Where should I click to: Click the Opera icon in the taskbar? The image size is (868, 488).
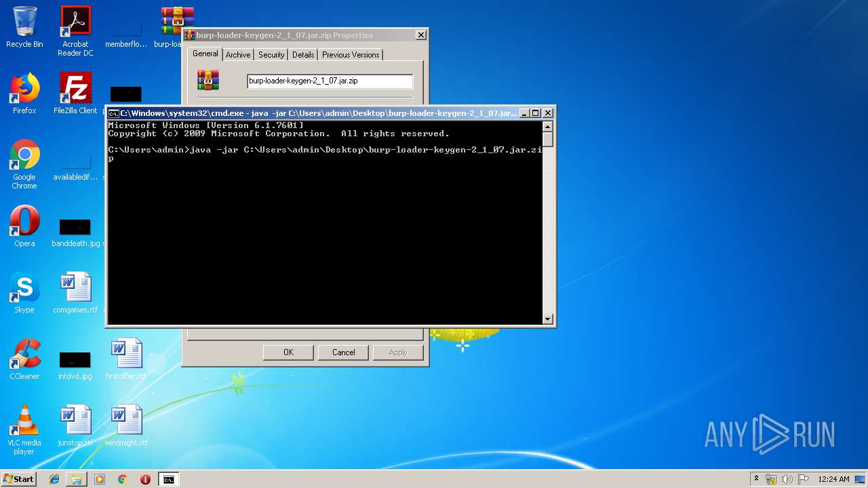[x=145, y=479]
